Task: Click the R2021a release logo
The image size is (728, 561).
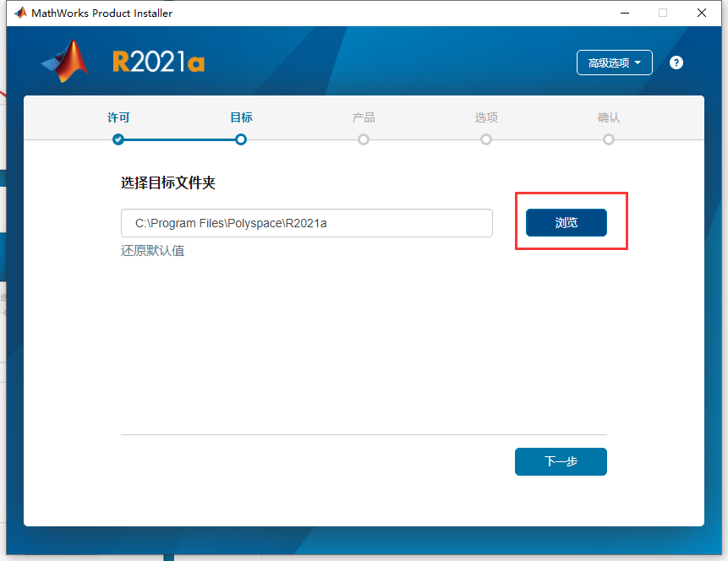Action: [x=157, y=61]
